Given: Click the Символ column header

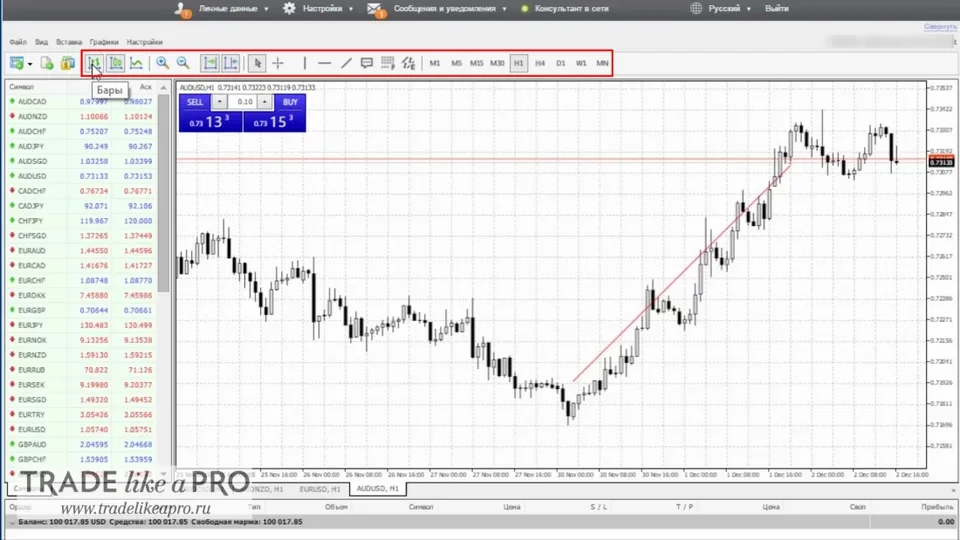Looking at the screenshot, I should click(21, 87).
